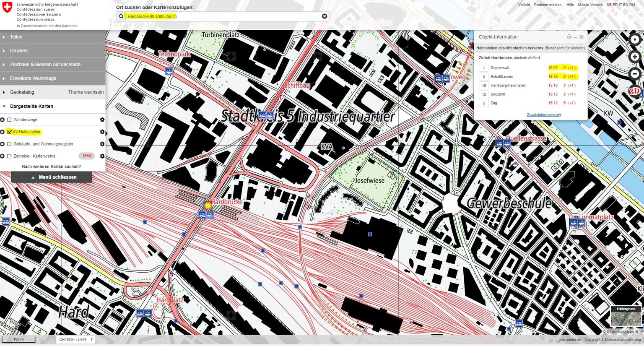644x346 pixels.
Task: Enable Gebäude- und Wohnungsregister checkbox
Action: pos(9,144)
